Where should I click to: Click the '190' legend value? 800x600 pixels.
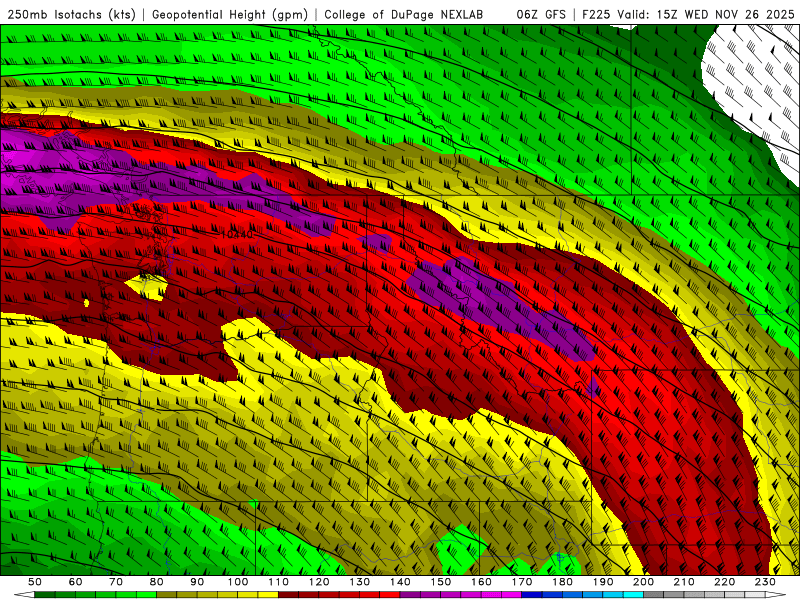point(603,582)
